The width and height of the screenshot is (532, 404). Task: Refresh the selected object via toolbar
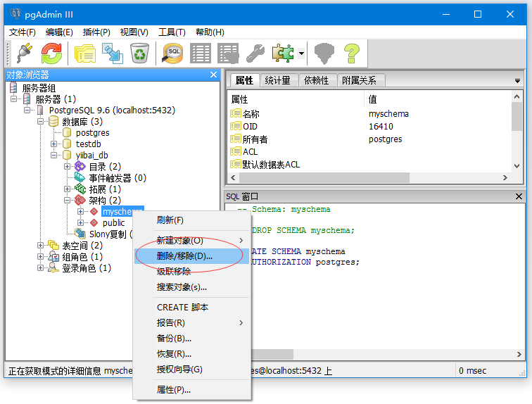pyautogui.click(x=51, y=53)
